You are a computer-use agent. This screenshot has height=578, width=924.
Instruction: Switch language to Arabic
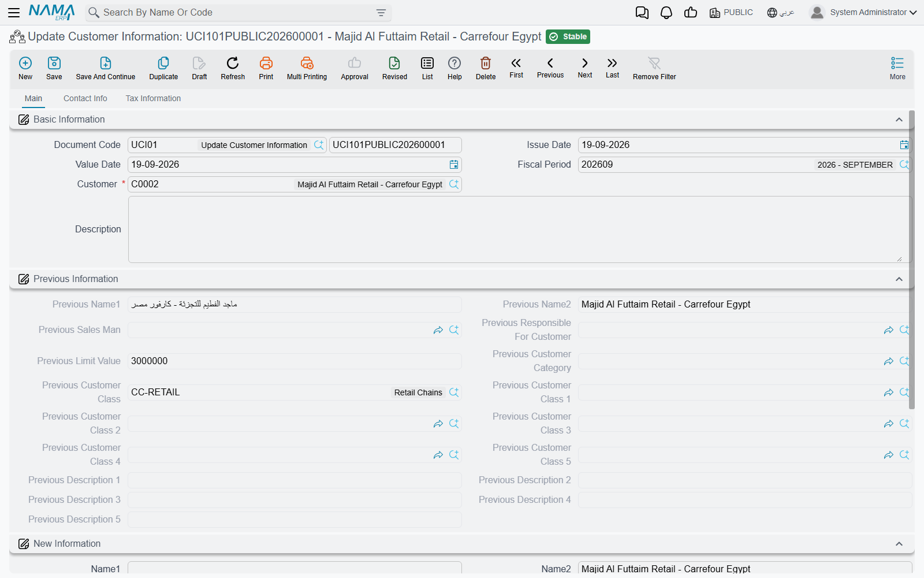point(781,13)
